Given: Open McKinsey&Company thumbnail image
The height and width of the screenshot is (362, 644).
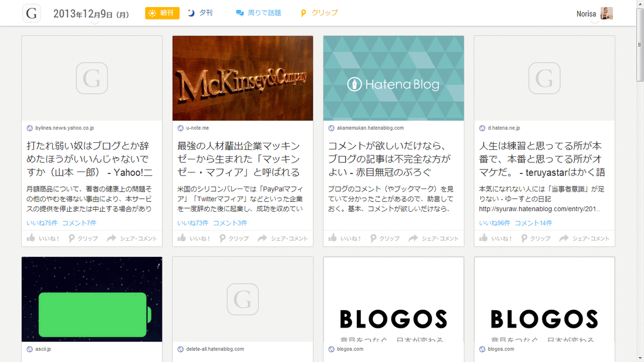Looking at the screenshot, I should point(243,78).
